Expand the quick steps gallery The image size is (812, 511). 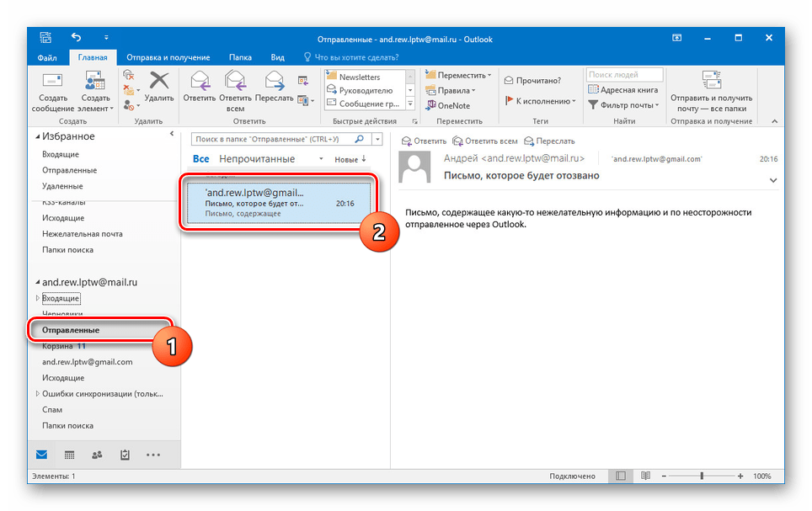(410, 104)
